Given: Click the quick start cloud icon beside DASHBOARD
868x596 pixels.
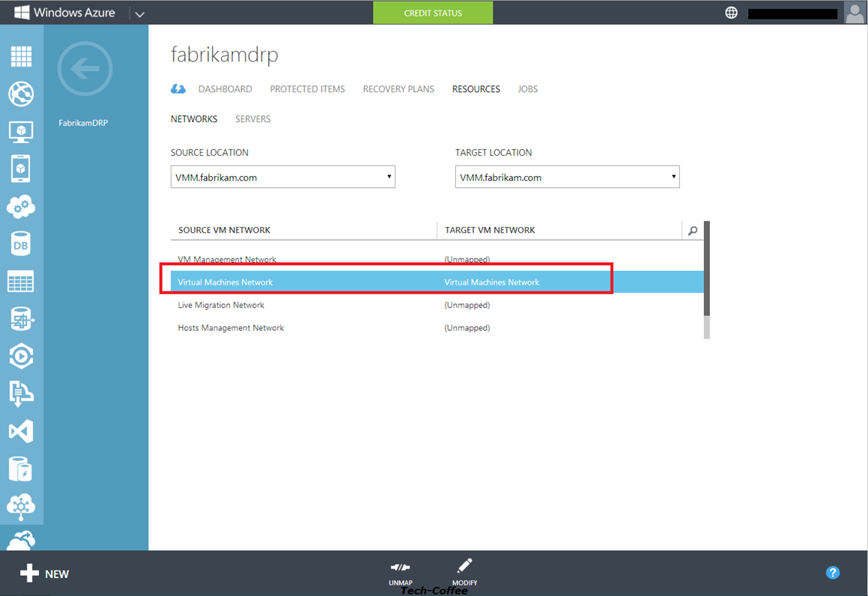Looking at the screenshot, I should coord(178,88).
